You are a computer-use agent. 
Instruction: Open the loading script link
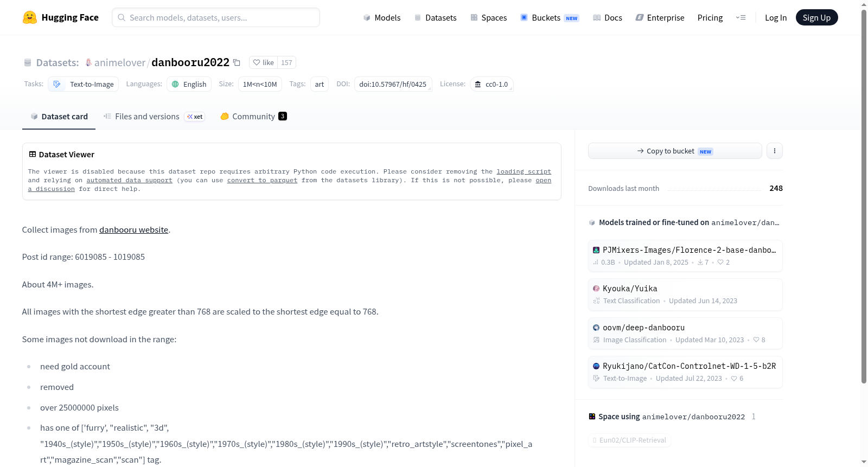[x=524, y=171]
